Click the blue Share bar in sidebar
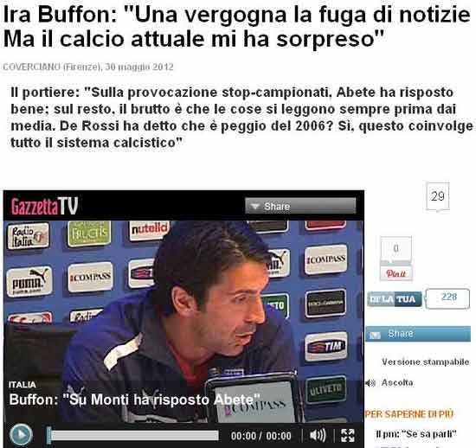The width and height of the screenshot is (476, 448). point(418,334)
